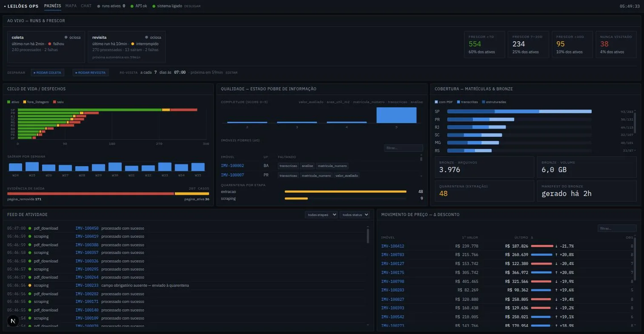Select the FRESCOR 7–30D card showing 234

click(528, 44)
